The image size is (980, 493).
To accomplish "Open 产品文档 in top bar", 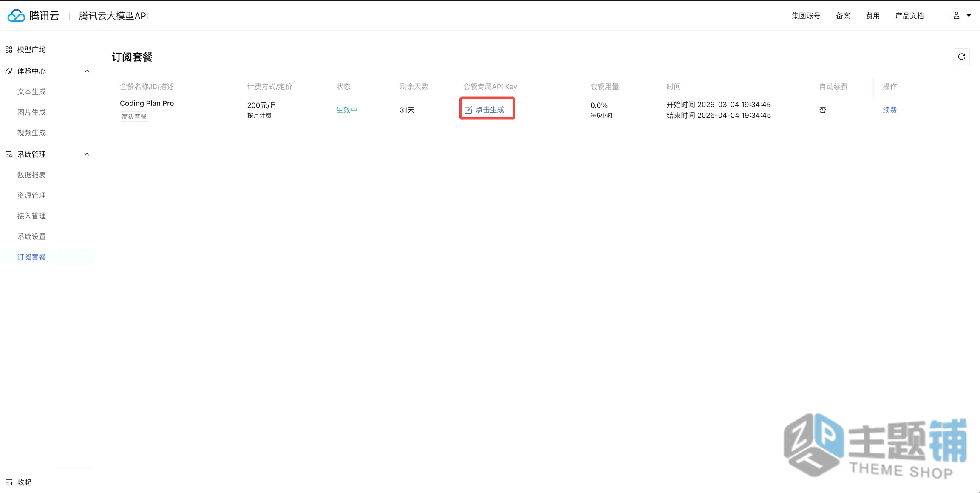I will [x=909, y=16].
